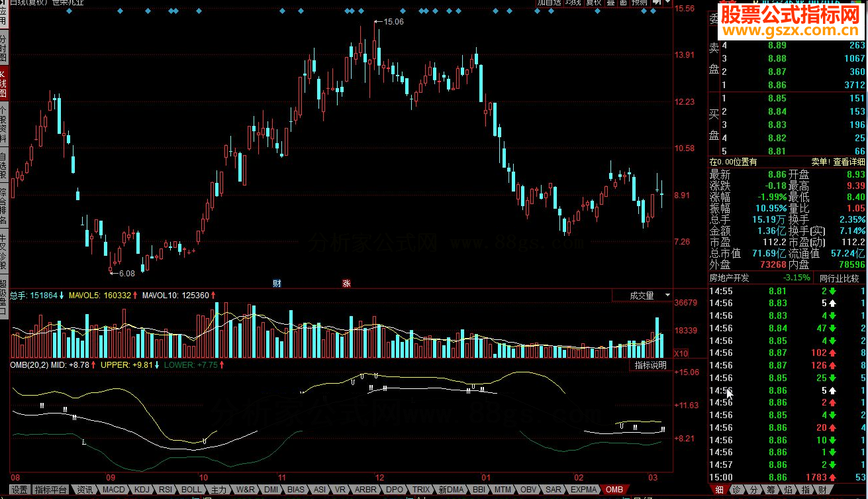Screen dimensions: 868x499
Task: Switch indicator to DPO
Action: 394,490
